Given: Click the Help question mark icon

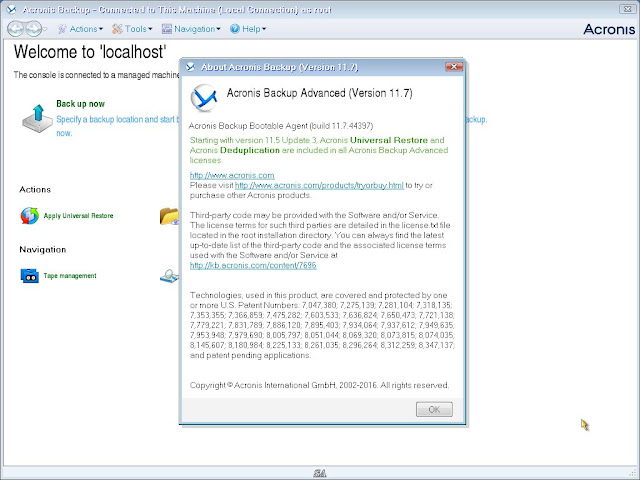Looking at the screenshot, I should (x=235, y=29).
